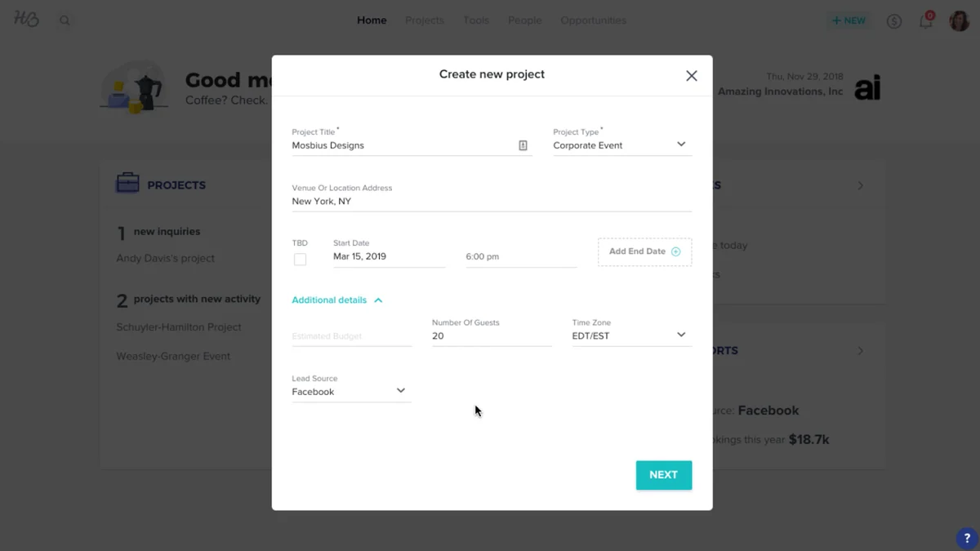Viewport: 980px width, 551px height.
Task: Open the notifications bell icon
Action: 926,20
